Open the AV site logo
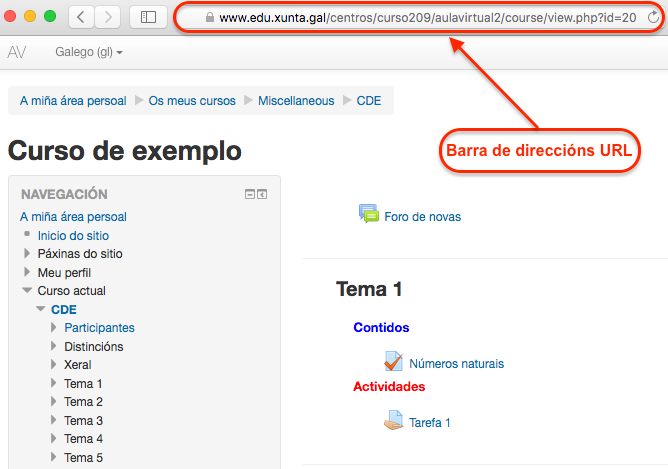668x469 pixels. coord(17,52)
